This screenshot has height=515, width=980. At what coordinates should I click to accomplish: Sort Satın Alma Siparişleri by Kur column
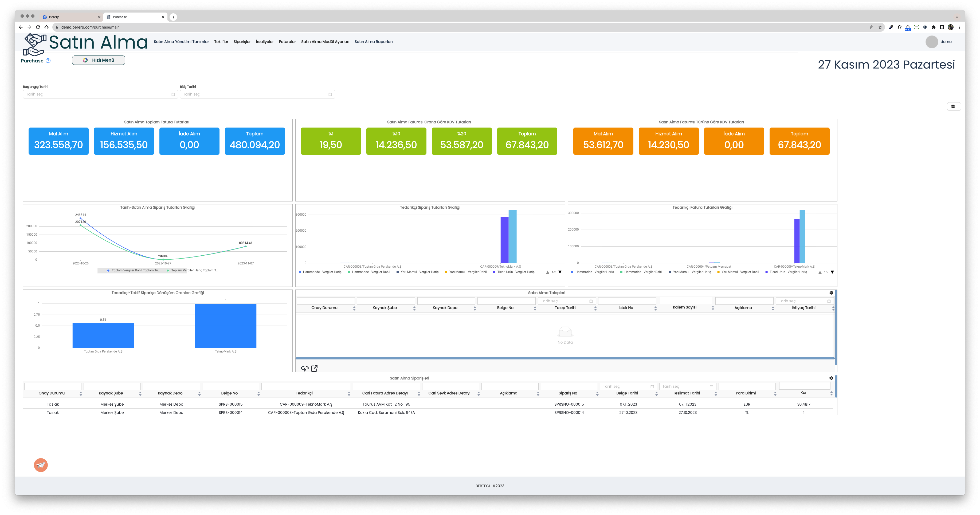(x=831, y=394)
